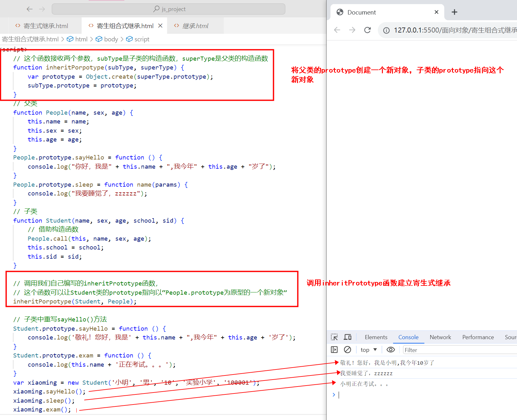
Task: Focus the browser address bar URL
Action: tap(455, 30)
